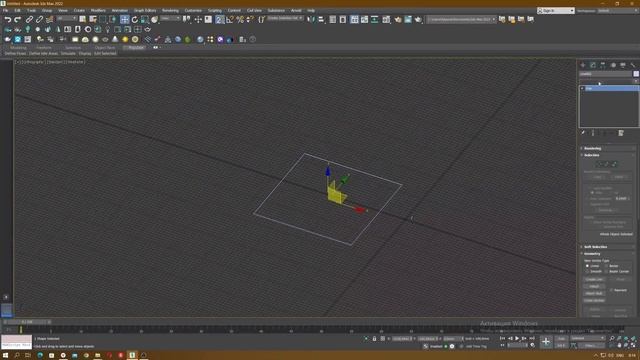
Task: Activate the Select and Move tool
Action: click(124, 19)
